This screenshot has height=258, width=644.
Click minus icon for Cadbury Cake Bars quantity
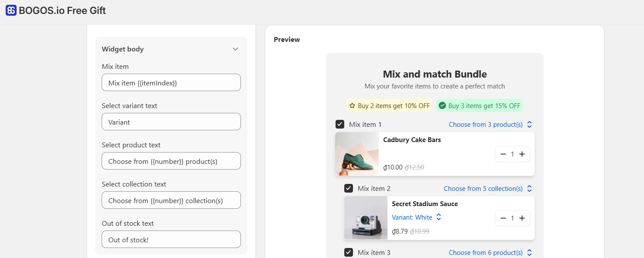[503, 154]
